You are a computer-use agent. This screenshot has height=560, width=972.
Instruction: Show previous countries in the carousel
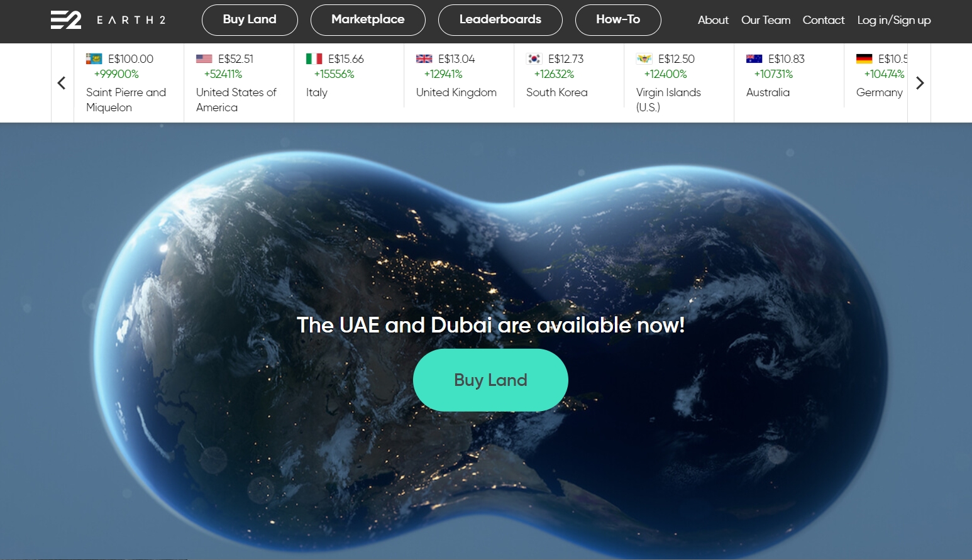(62, 83)
